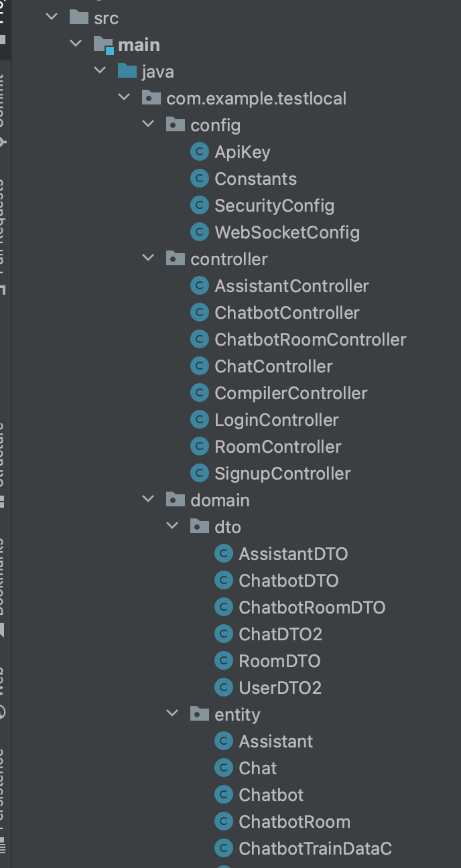The height and width of the screenshot is (868, 461).
Task: Click the entity package folder icon
Action: tap(200, 715)
